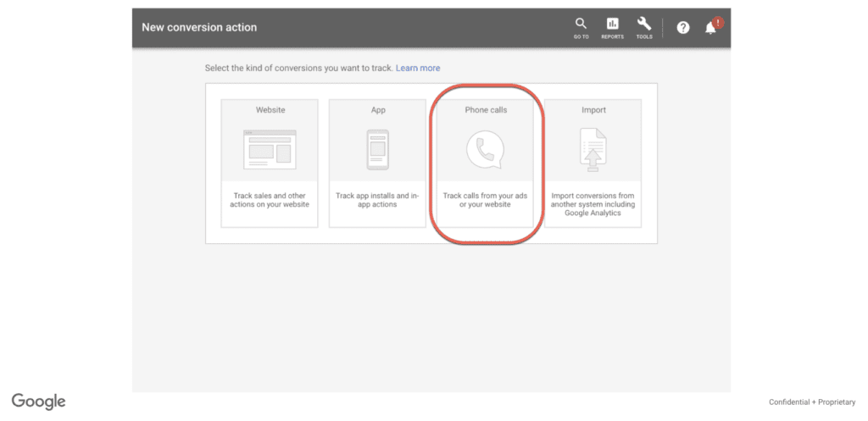Click the App smartphone illustration
This screenshot has width=868, height=421.
coord(377,150)
